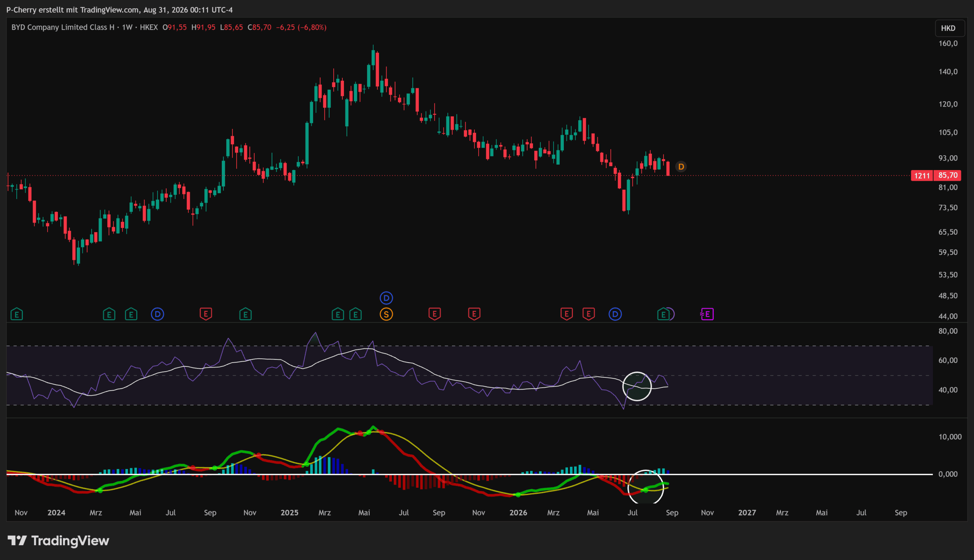Click the blue dividend marker above the split icon

[x=386, y=298]
